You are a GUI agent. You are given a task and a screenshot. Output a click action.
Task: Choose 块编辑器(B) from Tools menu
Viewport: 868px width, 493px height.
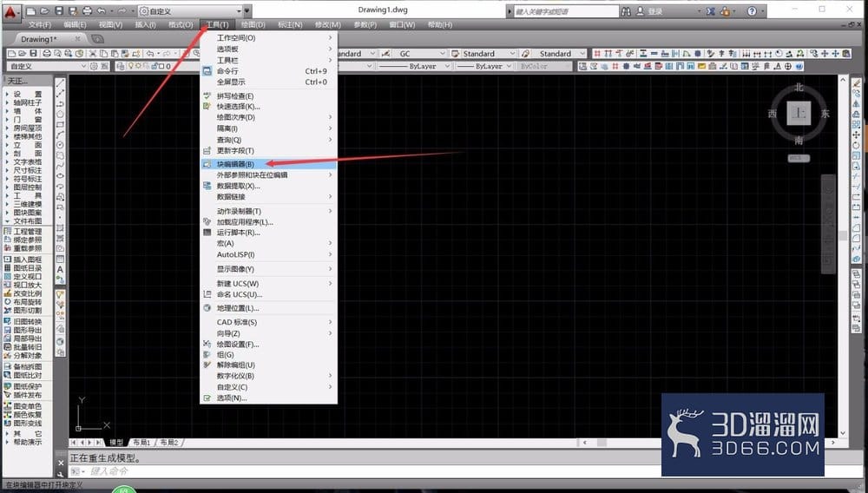click(x=268, y=164)
